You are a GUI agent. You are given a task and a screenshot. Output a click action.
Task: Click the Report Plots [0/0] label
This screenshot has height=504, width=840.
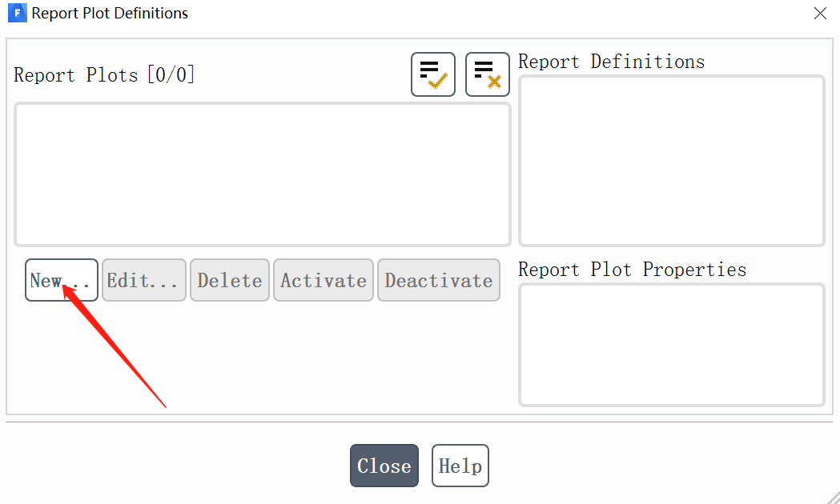coord(104,75)
